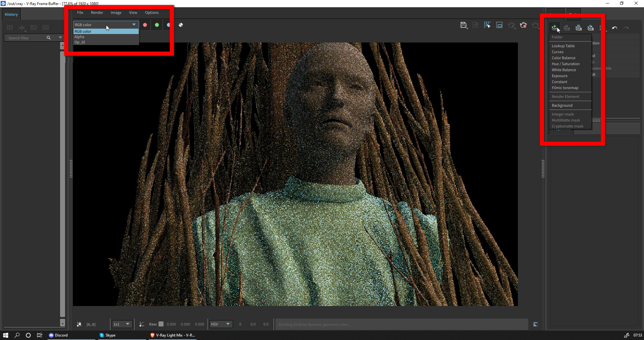Add a Background layer

tap(570, 105)
